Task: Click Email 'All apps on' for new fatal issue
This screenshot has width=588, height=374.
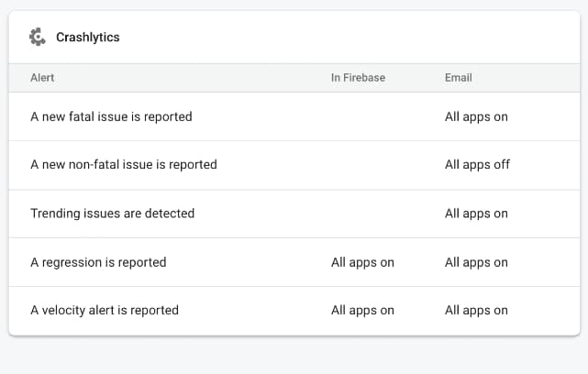Action: point(476,117)
